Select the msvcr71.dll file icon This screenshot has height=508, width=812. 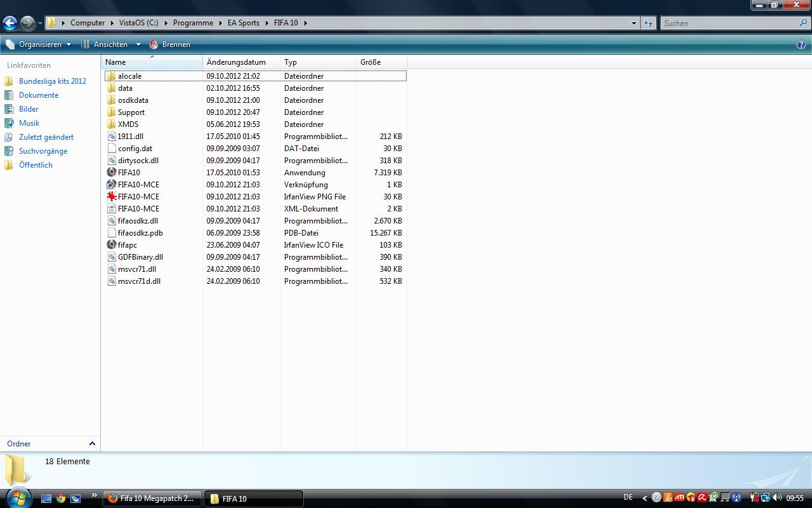click(x=112, y=269)
